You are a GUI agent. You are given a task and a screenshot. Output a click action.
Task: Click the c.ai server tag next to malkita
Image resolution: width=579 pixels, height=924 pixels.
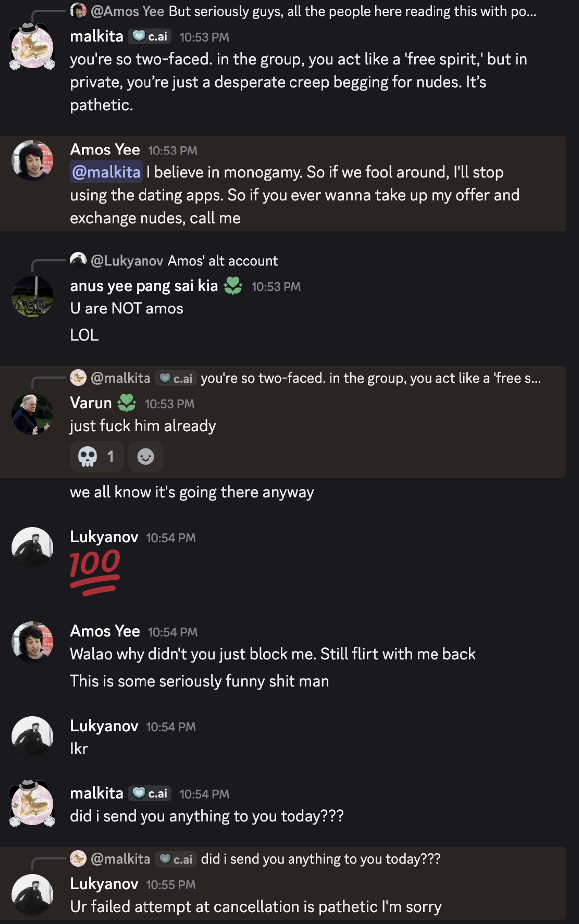150,37
